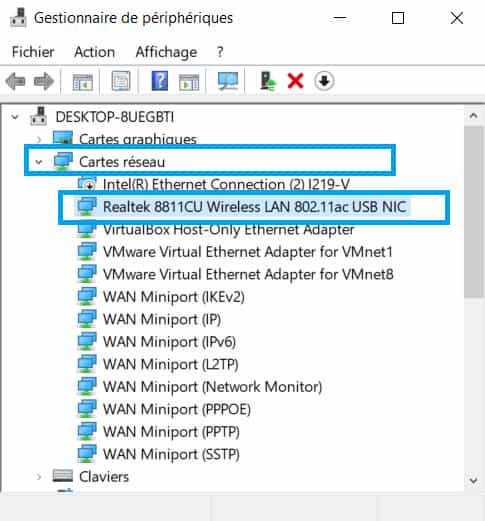The width and height of the screenshot is (485, 521).
Task: Click the WAN Miniport (IP) icon
Action: click(x=87, y=319)
